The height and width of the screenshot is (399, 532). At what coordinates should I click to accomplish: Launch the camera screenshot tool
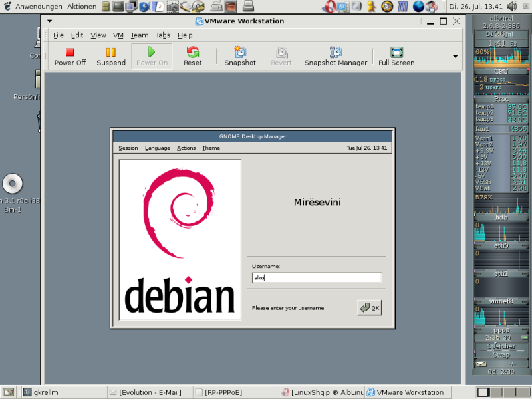172,7
